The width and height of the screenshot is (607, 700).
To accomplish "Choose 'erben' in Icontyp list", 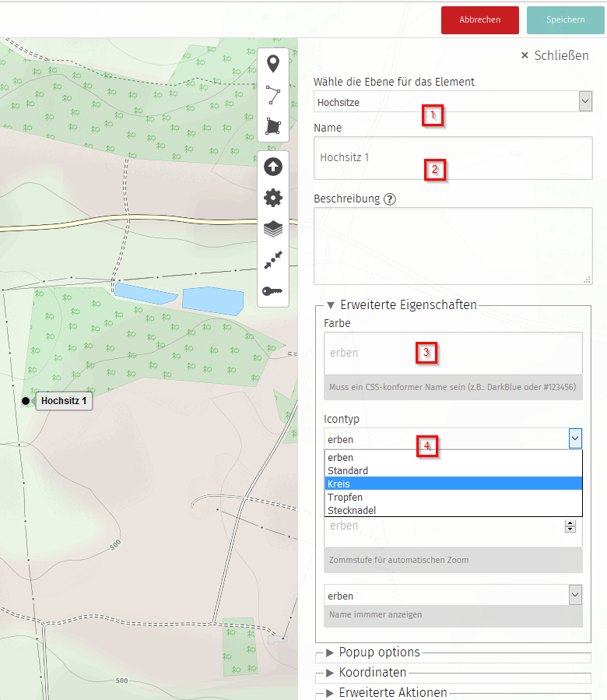I will [x=453, y=458].
